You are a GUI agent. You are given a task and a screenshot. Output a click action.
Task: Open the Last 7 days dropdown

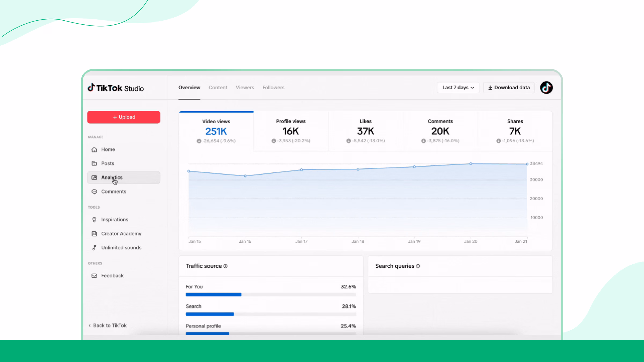tap(458, 87)
